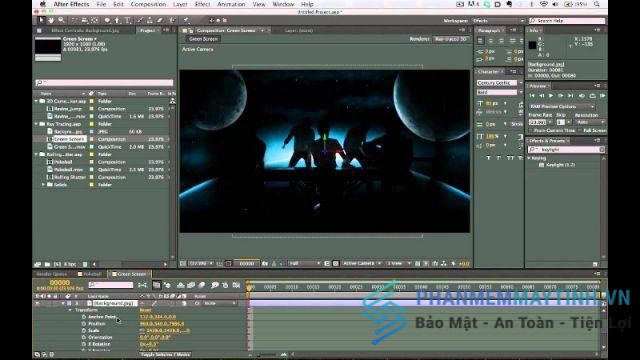Screen dimensions: 640x360
Task: Click the Spotlight search icon in menu bar
Action: coord(597,4)
